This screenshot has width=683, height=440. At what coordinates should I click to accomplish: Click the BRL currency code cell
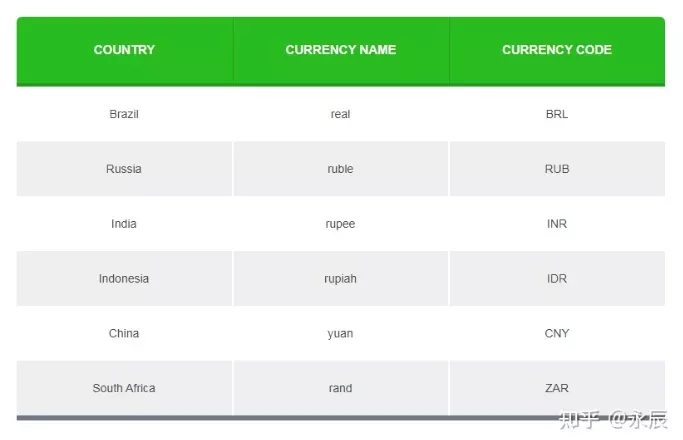click(x=557, y=114)
